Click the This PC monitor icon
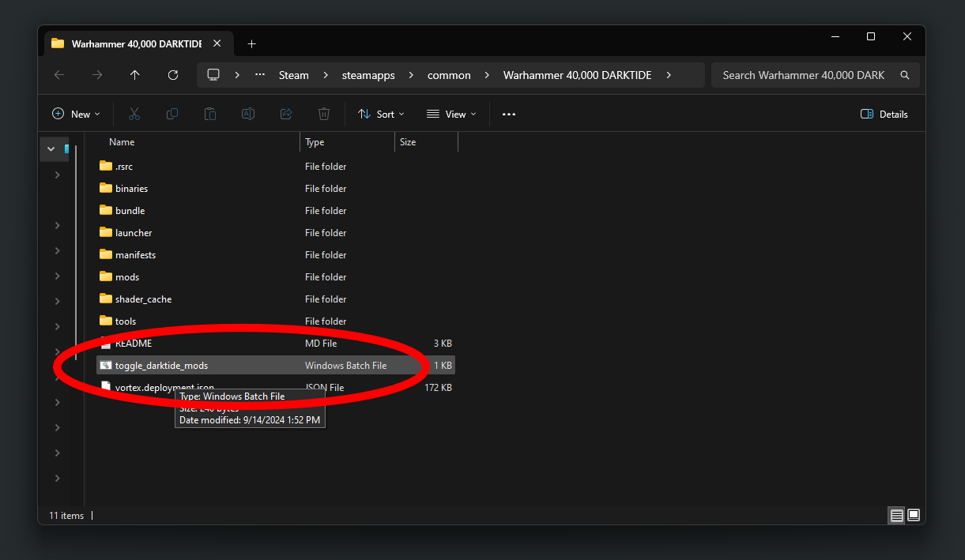Screen dimensions: 965x560 point(213,75)
